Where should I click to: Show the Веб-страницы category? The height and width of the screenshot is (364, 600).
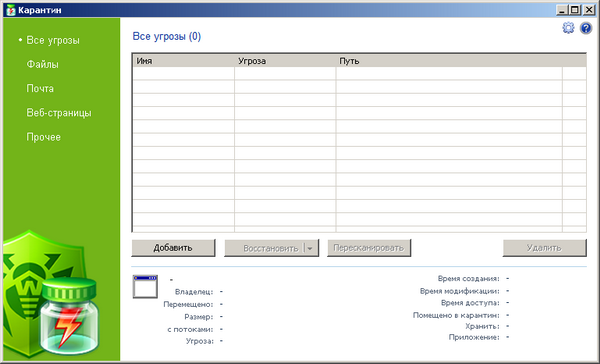pyautogui.click(x=59, y=113)
